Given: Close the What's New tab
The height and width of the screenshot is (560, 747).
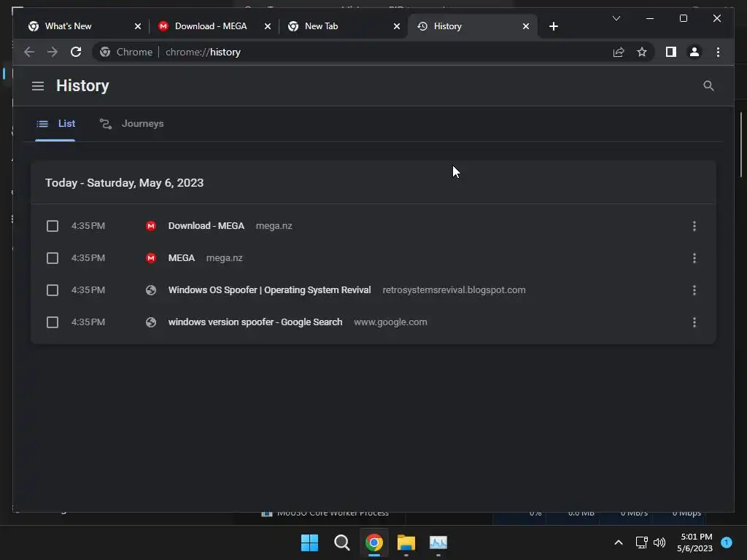Looking at the screenshot, I should (x=138, y=26).
